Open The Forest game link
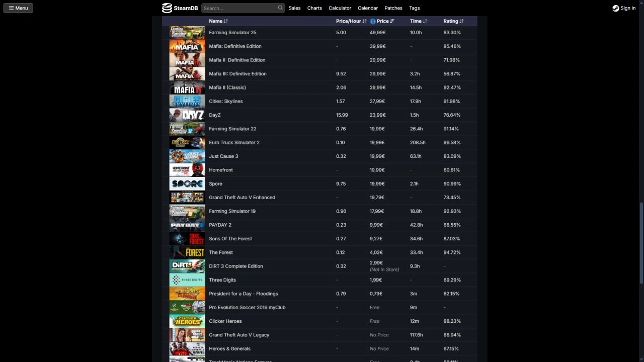 [x=221, y=252]
